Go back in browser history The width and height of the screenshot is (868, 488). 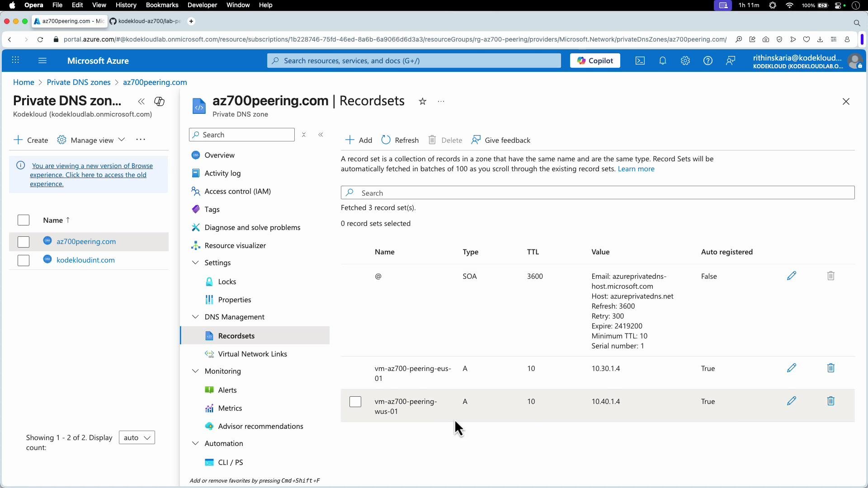[x=9, y=39]
